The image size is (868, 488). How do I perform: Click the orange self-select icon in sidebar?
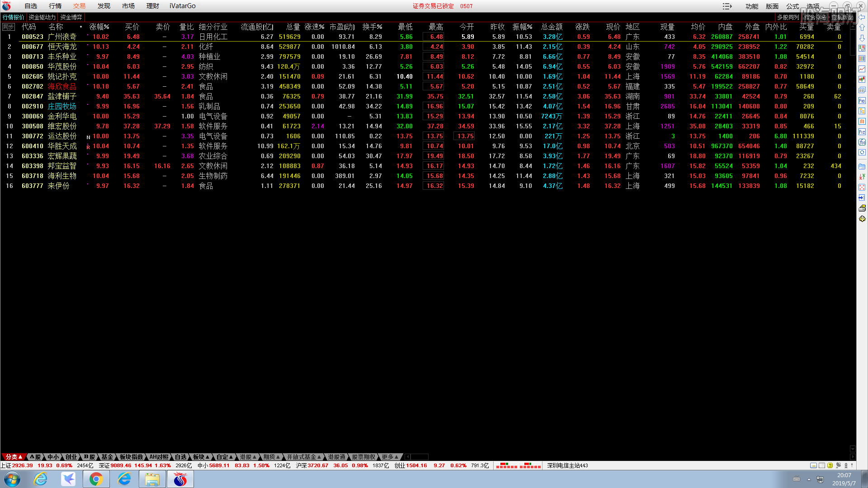[862, 121]
